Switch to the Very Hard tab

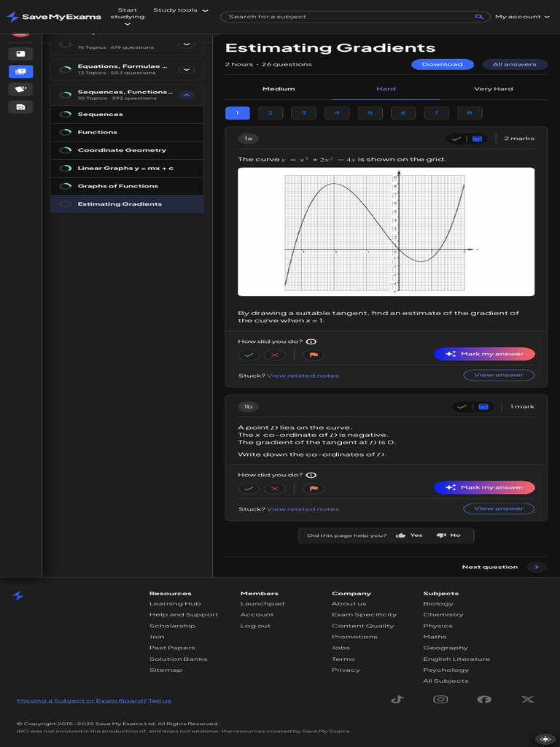click(x=494, y=89)
